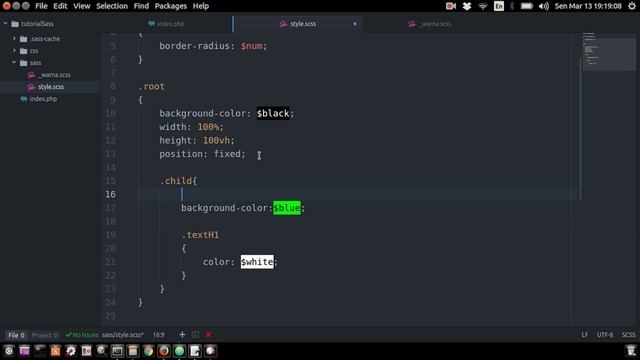Change LF line ending setting
This screenshot has width=640, height=360.
click(x=585, y=335)
